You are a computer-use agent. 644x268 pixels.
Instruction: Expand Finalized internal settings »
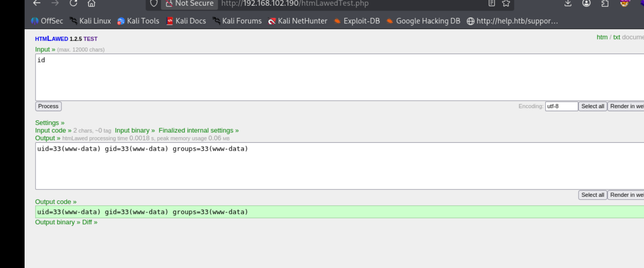[x=198, y=130]
